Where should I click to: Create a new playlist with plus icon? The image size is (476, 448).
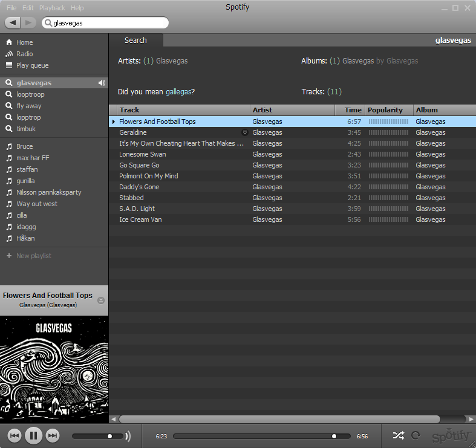[x=9, y=256]
